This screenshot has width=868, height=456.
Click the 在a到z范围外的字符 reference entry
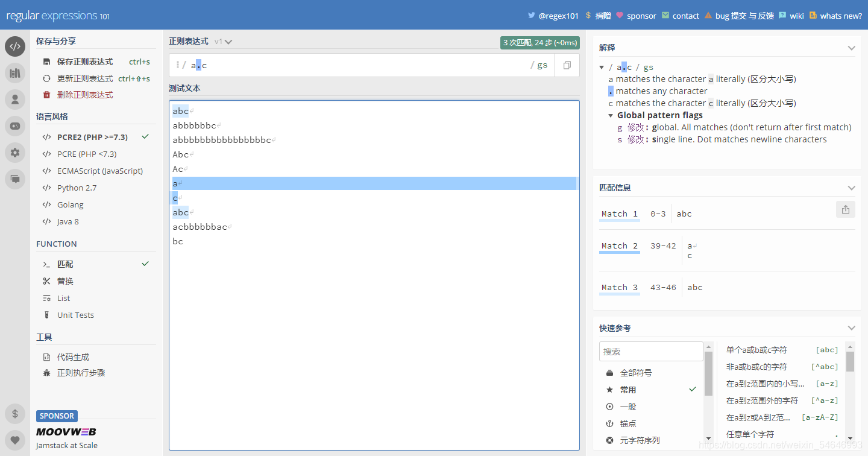pos(782,401)
